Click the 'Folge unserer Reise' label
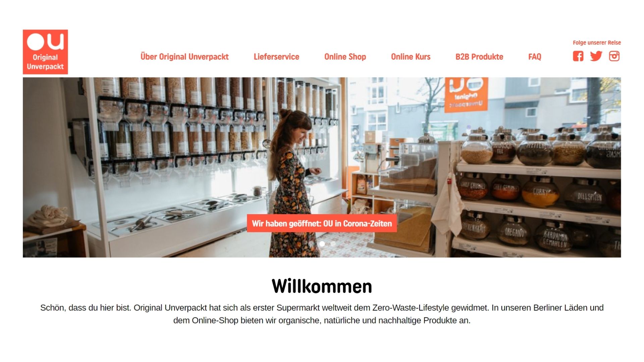 click(x=597, y=43)
